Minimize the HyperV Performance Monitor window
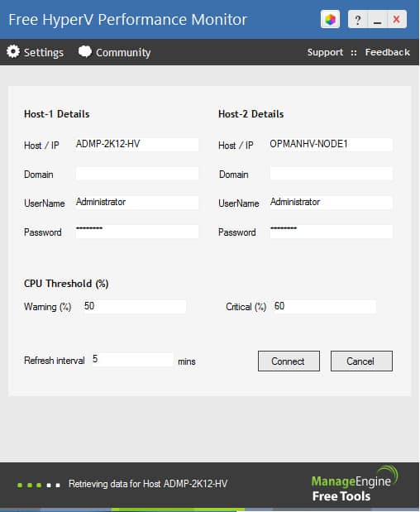420x512 pixels. tap(378, 19)
